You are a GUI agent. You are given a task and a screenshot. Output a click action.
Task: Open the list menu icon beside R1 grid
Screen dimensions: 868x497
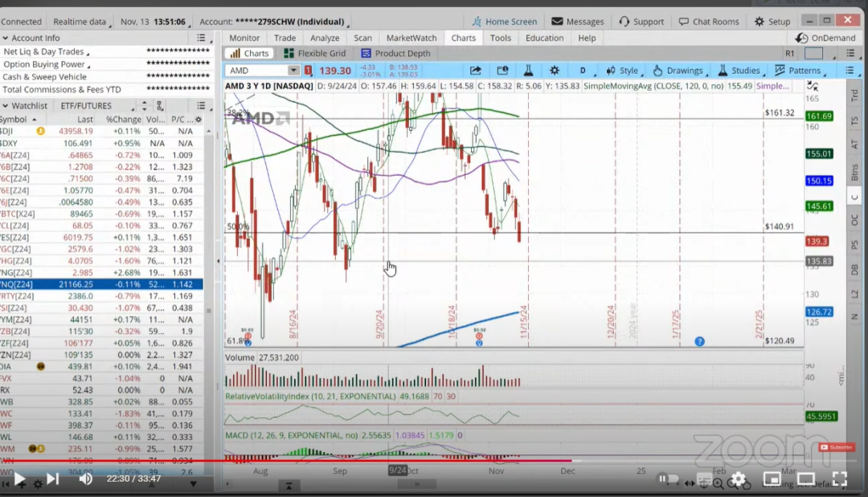pos(850,53)
